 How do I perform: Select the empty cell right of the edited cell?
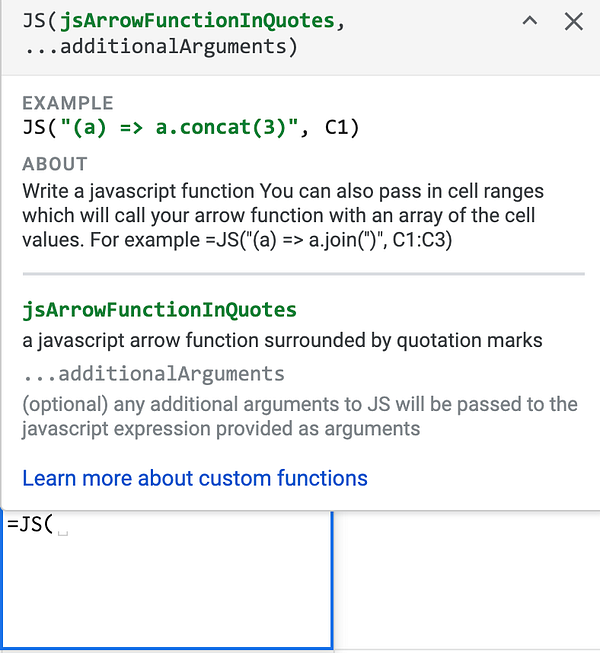click(x=465, y=580)
